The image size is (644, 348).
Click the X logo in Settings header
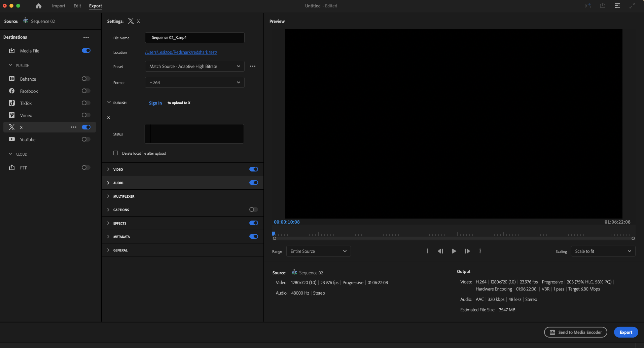[131, 21]
